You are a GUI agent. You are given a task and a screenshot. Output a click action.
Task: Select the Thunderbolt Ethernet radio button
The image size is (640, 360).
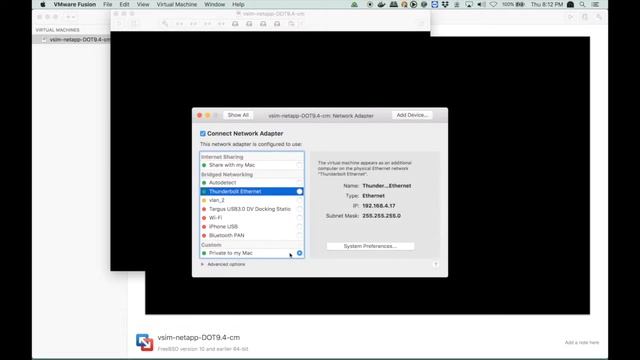pyautogui.click(x=299, y=191)
